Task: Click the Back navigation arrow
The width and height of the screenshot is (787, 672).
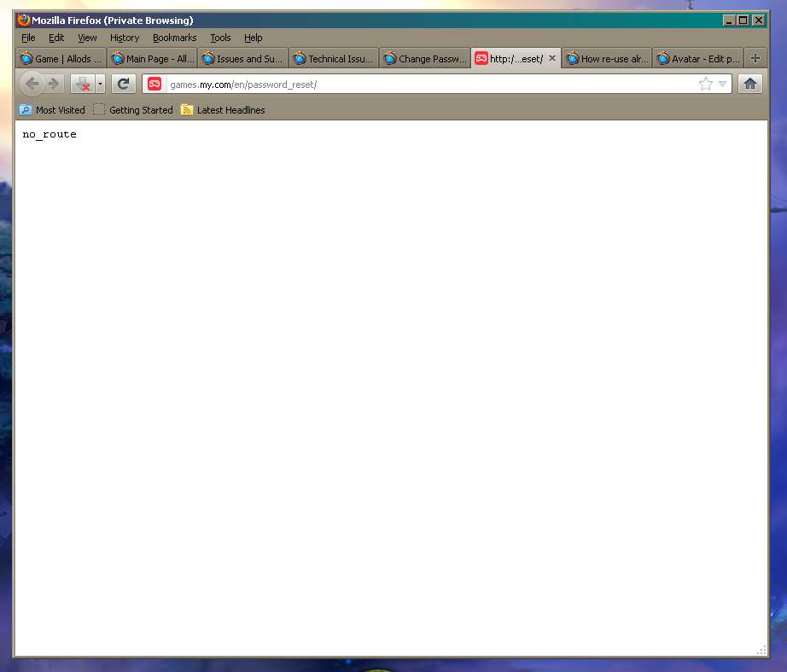Action: 32,84
